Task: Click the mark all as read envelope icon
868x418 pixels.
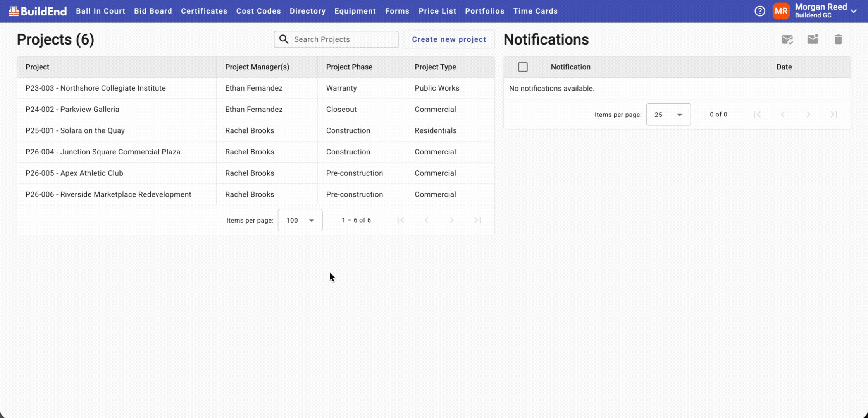Action: click(787, 39)
